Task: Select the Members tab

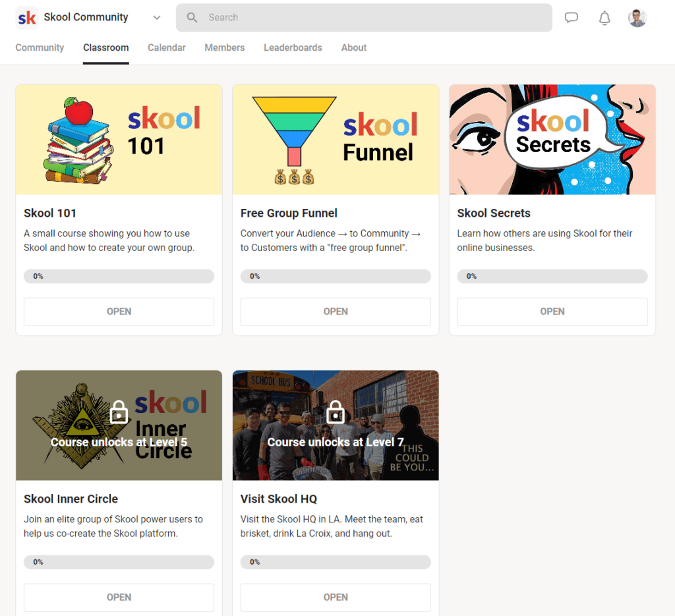Action: click(x=224, y=47)
